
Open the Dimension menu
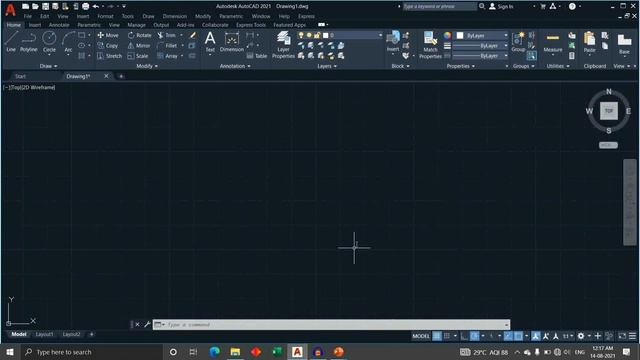(x=175, y=16)
